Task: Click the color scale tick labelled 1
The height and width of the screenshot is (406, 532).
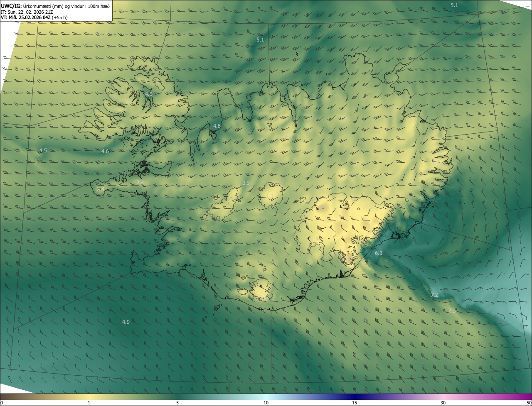Action: (x=89, y=403)
